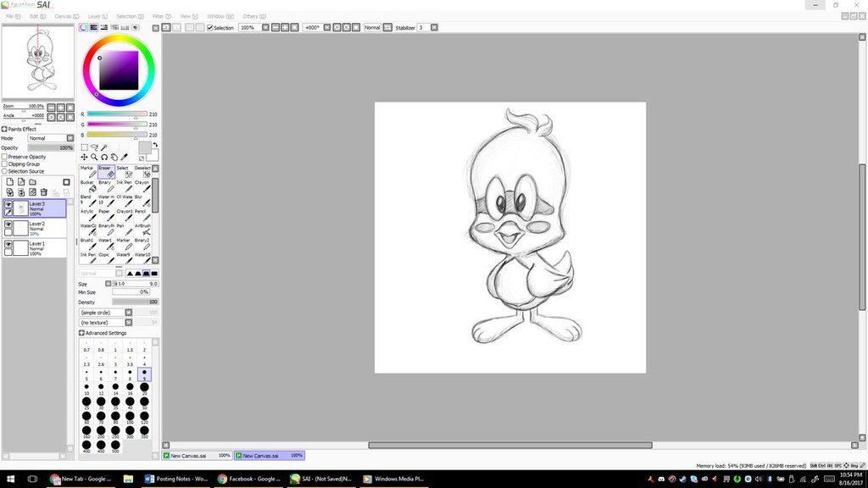Click the delete layer trash icon

pos(43,192)
